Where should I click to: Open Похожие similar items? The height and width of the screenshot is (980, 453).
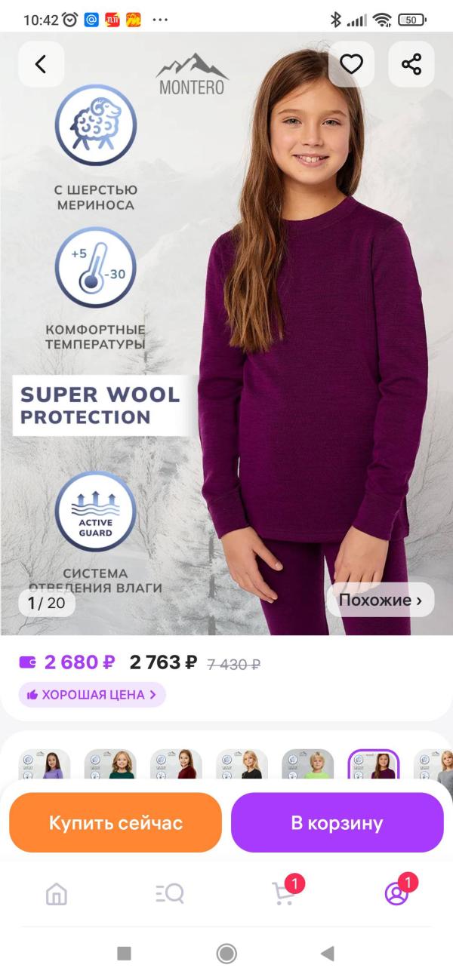click(x=381, y=601)
